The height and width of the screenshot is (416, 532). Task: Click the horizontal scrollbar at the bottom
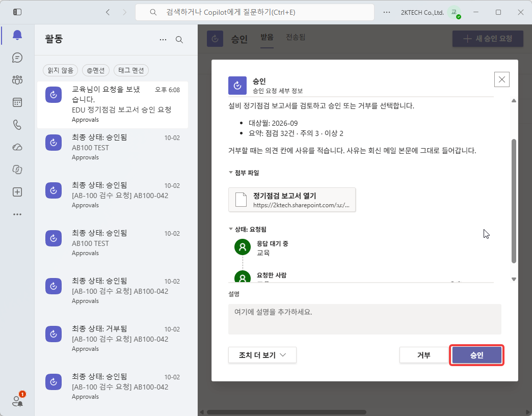287,412
